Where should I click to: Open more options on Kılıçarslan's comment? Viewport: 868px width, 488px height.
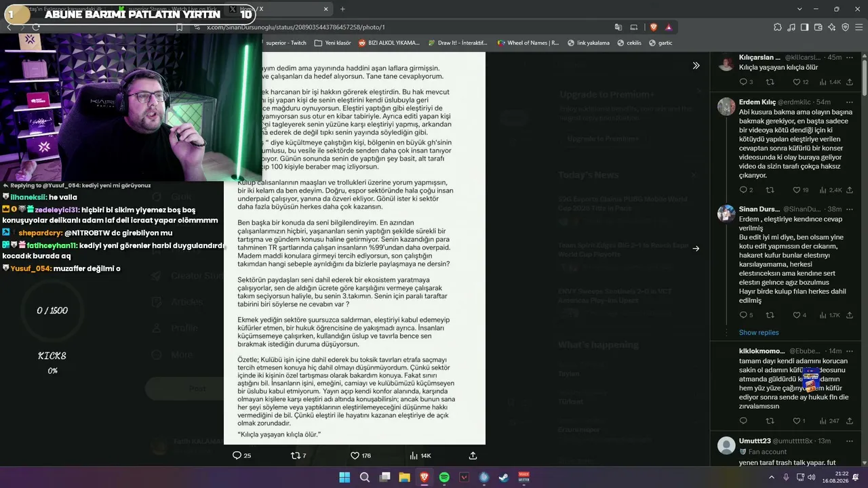[849, 58]
